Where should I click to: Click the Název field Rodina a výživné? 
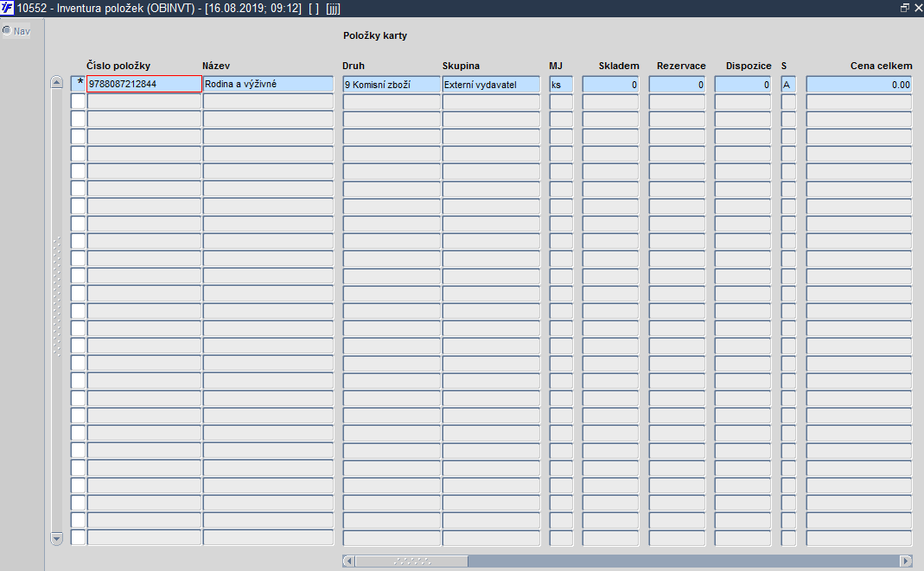click(268, 84)
